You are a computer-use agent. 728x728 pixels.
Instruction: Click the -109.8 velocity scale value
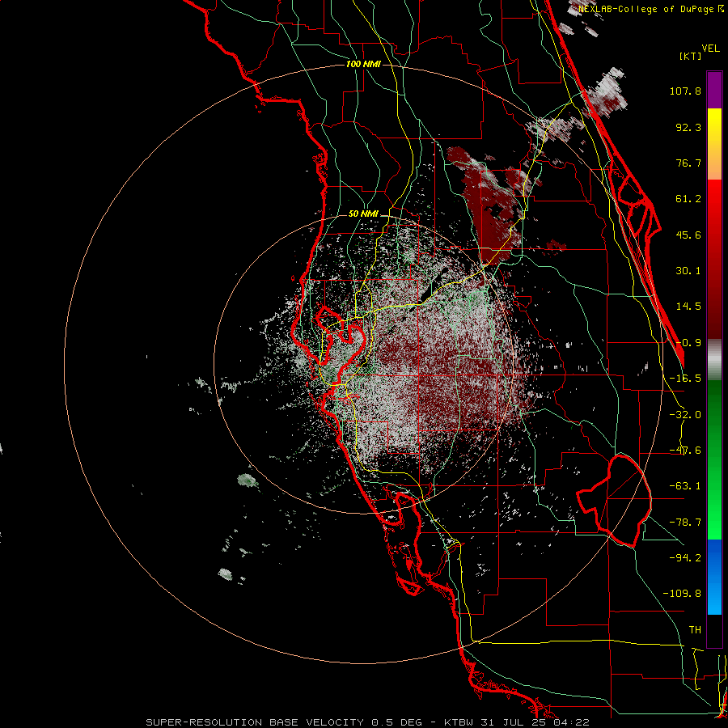[x=682, y=594]
